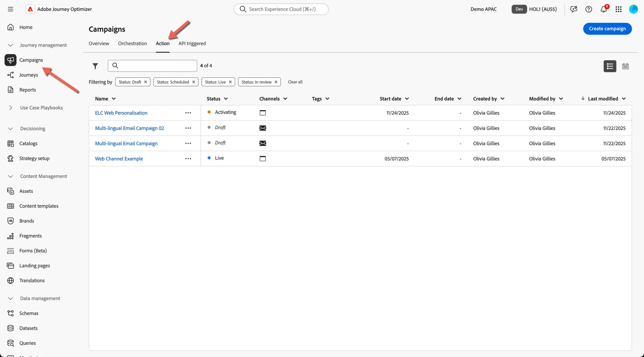Image resolution: width=644 pixels, height=357 pixels.
Task: Click the filter funnel icon
Action: coord(95,66)
